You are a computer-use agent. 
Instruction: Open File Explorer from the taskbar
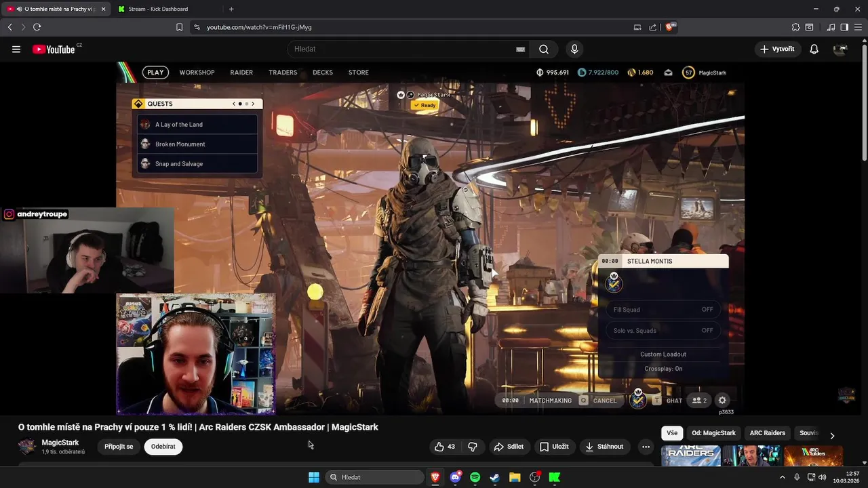[x=515, y=477]
